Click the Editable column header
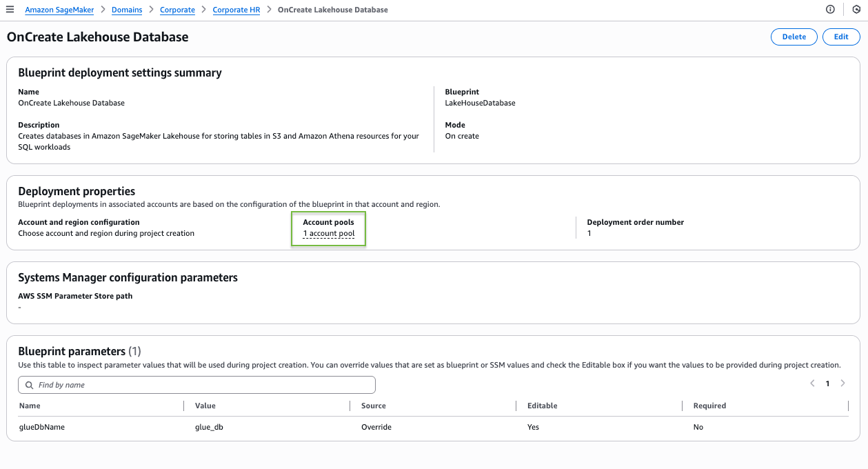868x469 pixels. point(543,406)
